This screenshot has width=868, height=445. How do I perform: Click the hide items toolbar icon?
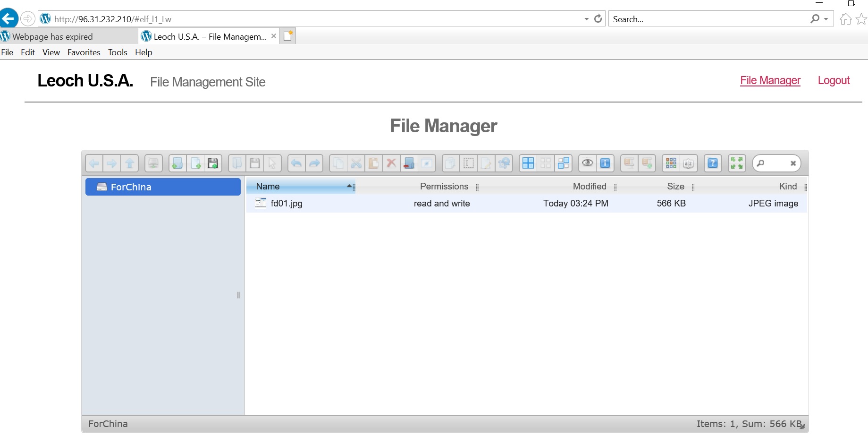click(427, 163)
